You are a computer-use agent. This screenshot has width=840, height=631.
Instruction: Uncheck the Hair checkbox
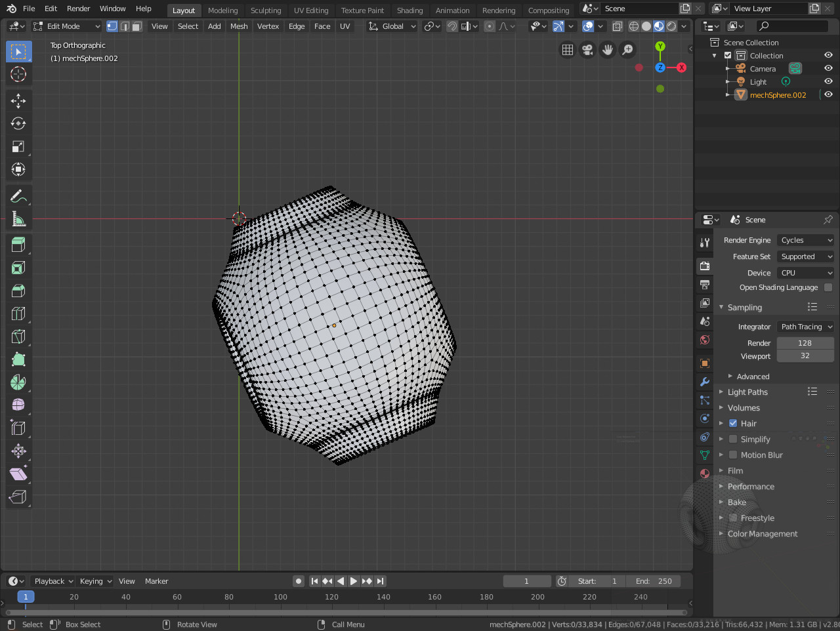pos(733,424)
